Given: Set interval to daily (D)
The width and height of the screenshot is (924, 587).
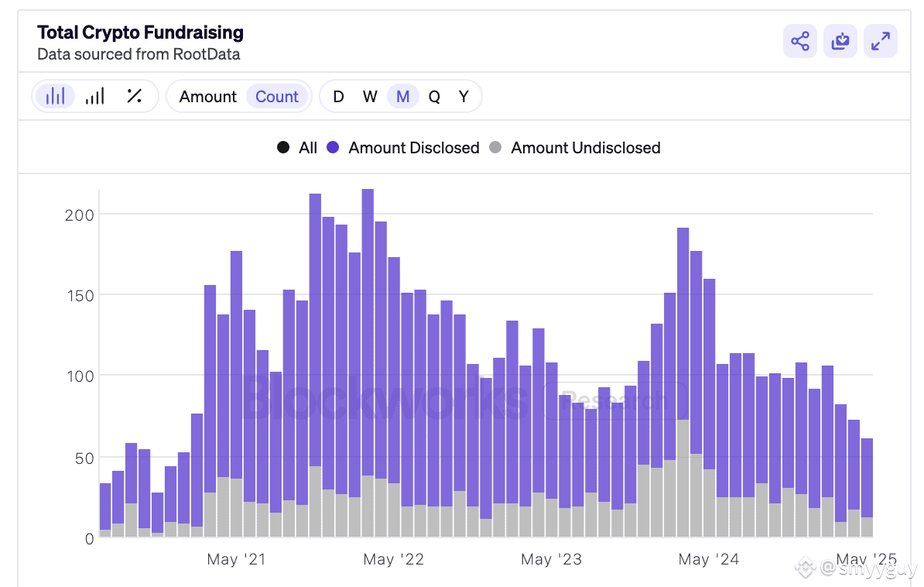Looking at the screenshot, I should point(338,97).
